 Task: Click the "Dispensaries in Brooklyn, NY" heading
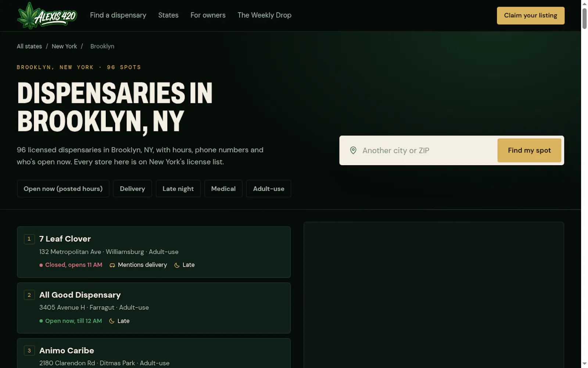click(x=115, y=107)
